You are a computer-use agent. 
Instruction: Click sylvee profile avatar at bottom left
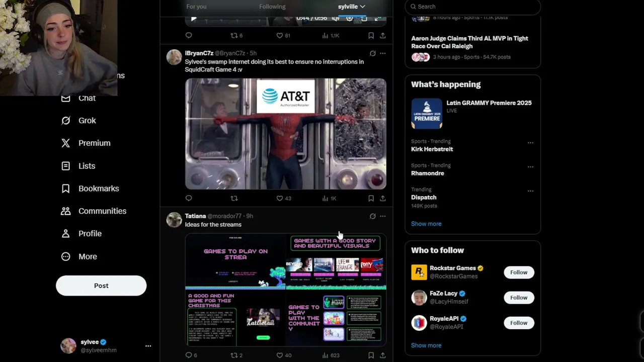click(68, 346)
